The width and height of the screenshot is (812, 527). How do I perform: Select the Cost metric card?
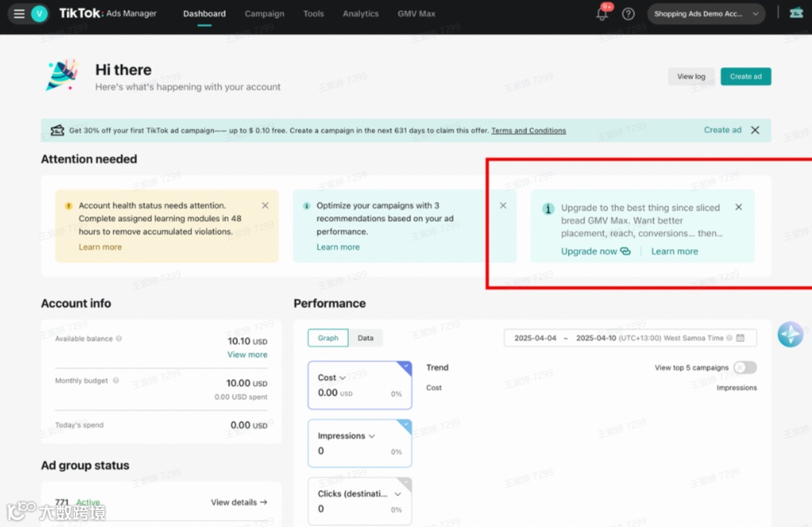click(360, 385)
